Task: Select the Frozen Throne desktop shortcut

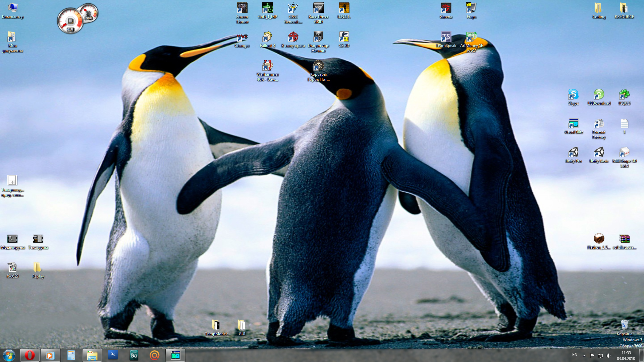Action: click(242, 8)
